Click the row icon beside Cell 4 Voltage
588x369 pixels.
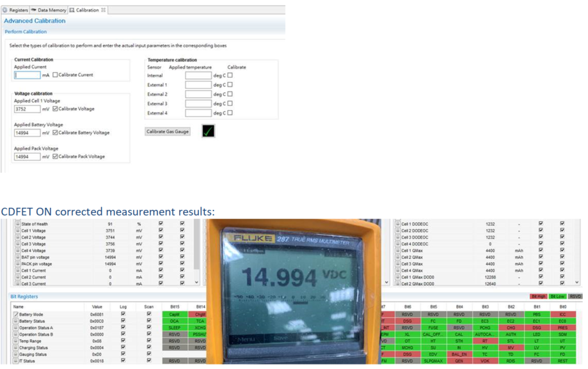(17, 251)
